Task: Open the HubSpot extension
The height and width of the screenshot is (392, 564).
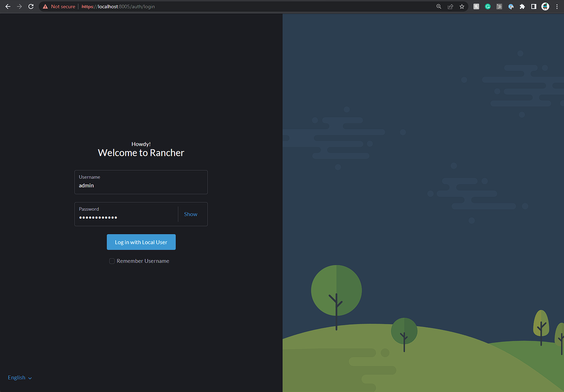Action: [499, 6]
